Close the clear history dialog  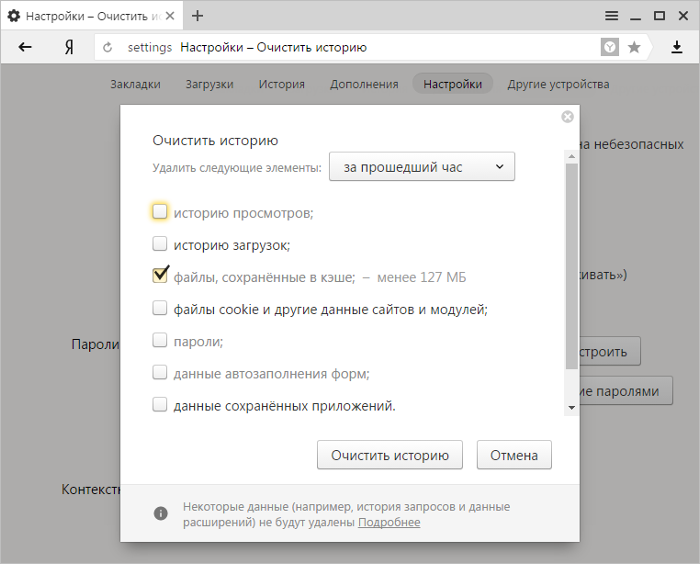tap(568, 117)
